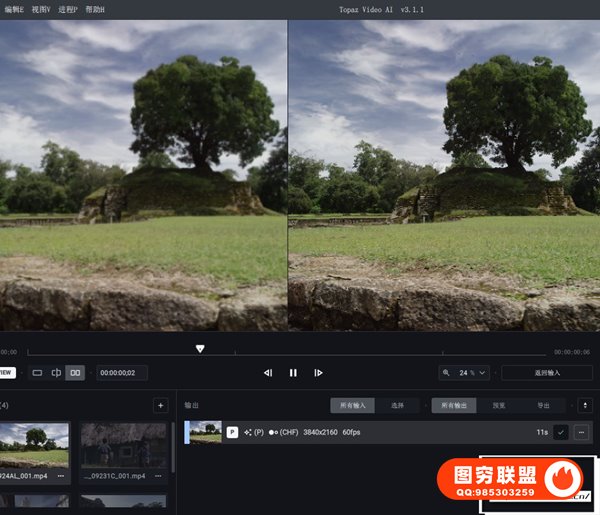Screen dimensions: 600x515
Task: Open the 24% zoom dropdown
Action: 465,373
